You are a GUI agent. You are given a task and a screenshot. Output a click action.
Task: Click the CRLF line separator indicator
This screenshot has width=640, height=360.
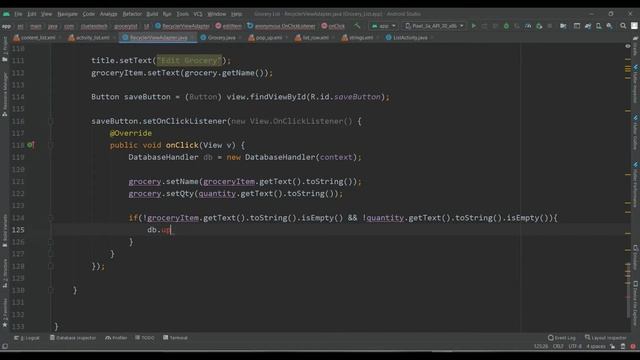click(558, 347)
